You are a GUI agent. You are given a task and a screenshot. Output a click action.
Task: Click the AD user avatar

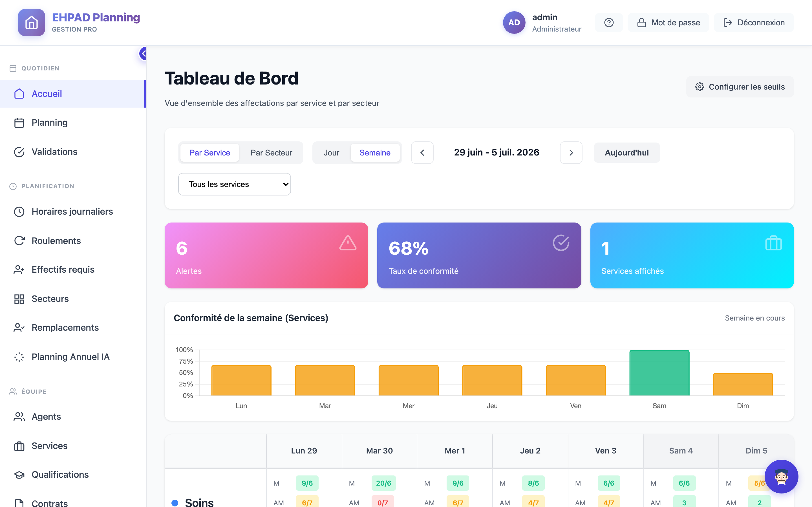[x=514, y=23]
